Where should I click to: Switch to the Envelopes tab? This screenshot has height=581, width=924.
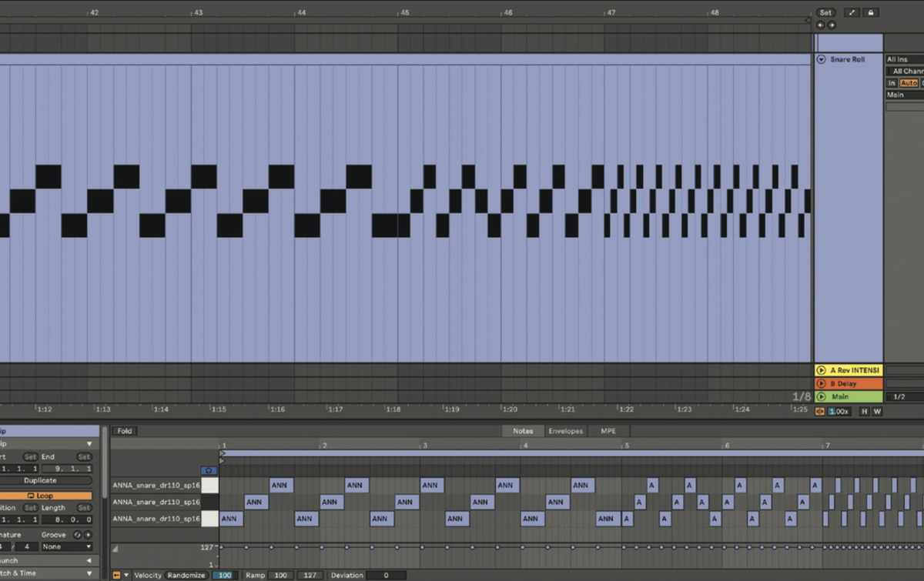[x=566, y=431]
